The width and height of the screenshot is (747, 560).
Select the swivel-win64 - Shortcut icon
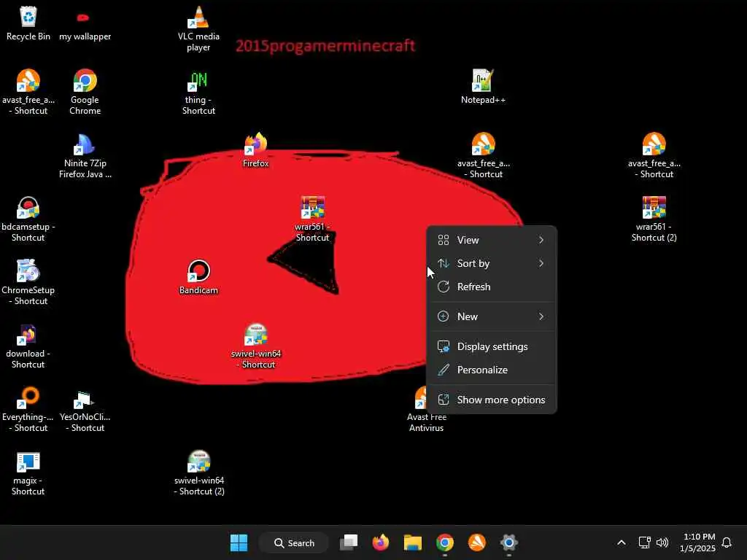click(256, 345)
